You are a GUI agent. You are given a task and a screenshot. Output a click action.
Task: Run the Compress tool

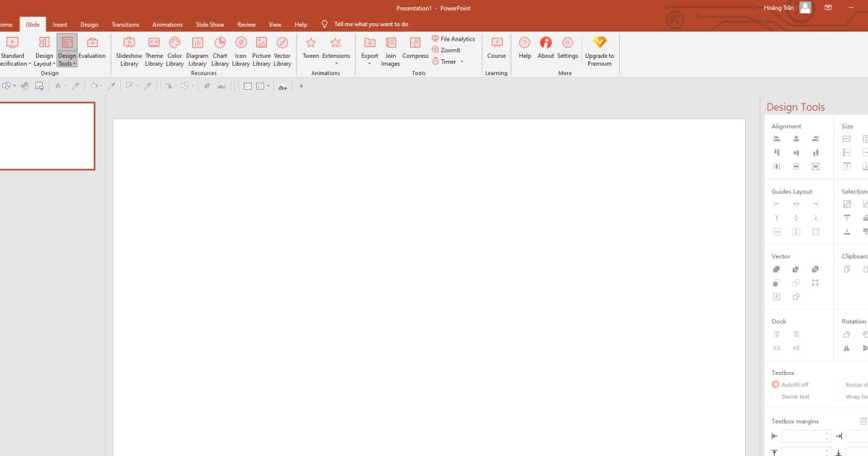pyautogui.click(x=415, y=51)
